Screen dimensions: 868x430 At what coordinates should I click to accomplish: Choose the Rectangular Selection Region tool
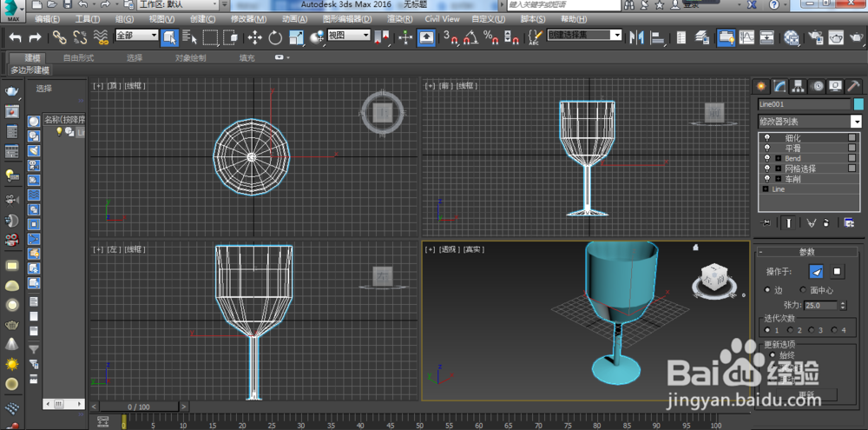[x=210, y=37]
